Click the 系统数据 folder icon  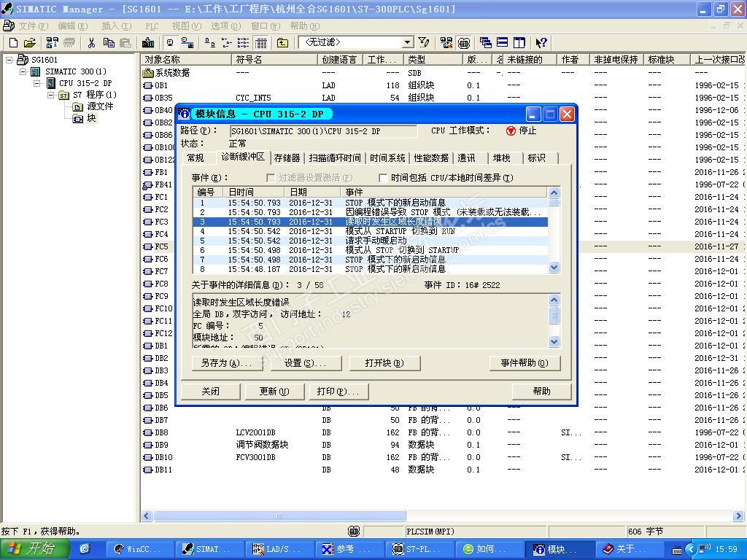(148, 73)
